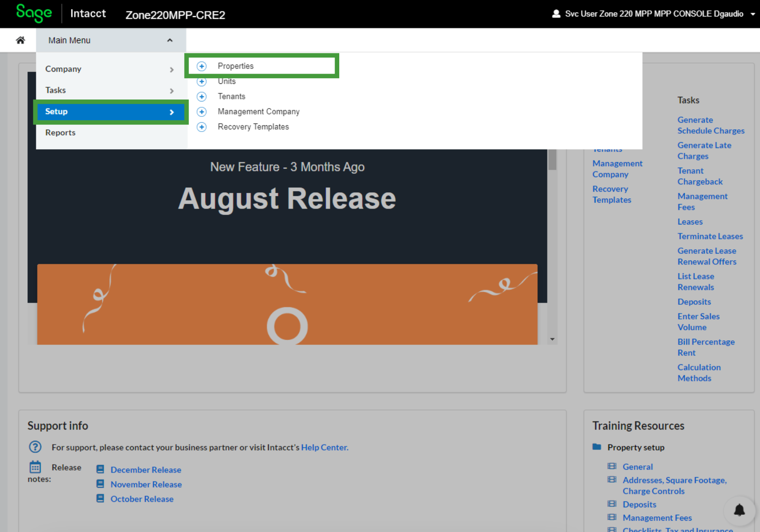This screenshot has width=760, height=532.
Task: Open Recovery Templates dashboard link
Action: 612,194
